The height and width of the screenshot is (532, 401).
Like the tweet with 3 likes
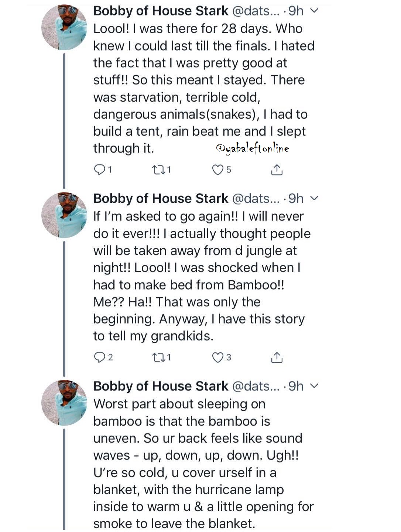[218, 357]
